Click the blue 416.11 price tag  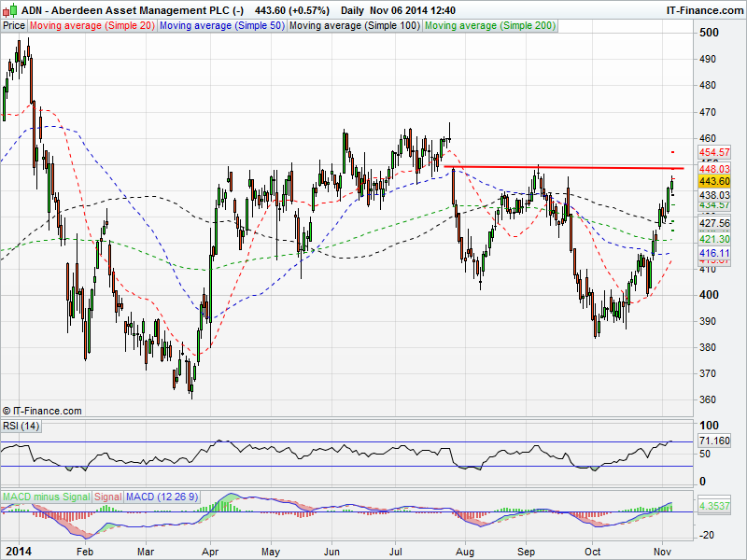click(x=713, y=253)
